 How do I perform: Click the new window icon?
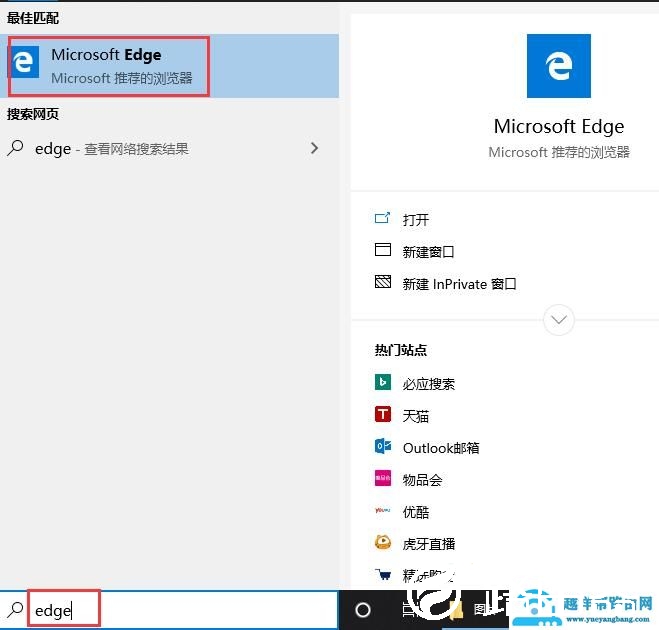tap(382, 250)
